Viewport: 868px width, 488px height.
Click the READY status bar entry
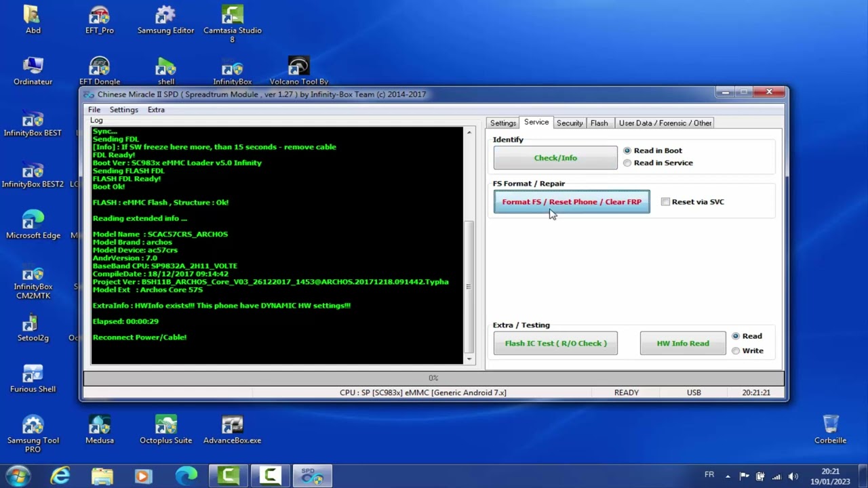pos(627,392)
